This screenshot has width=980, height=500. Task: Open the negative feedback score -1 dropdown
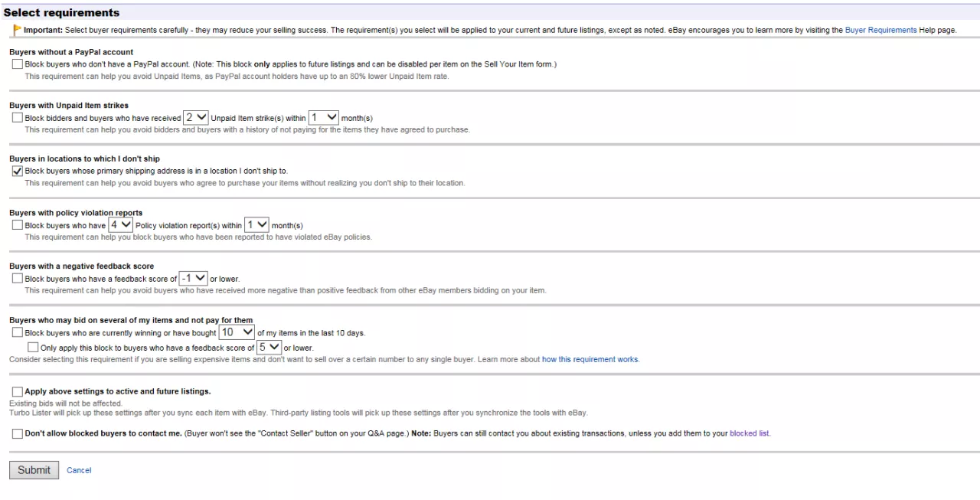pos(193,279)
